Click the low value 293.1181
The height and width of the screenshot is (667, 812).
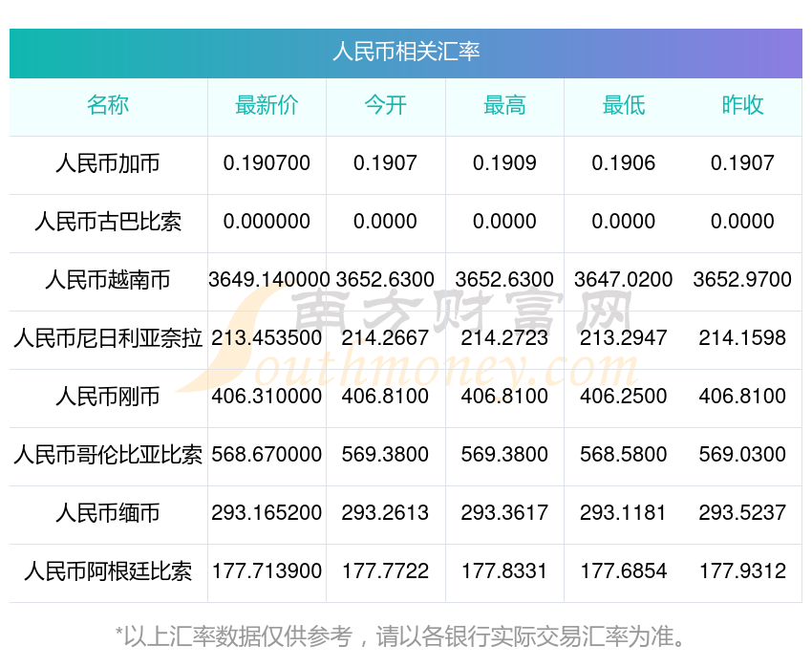tap(624, 513)
